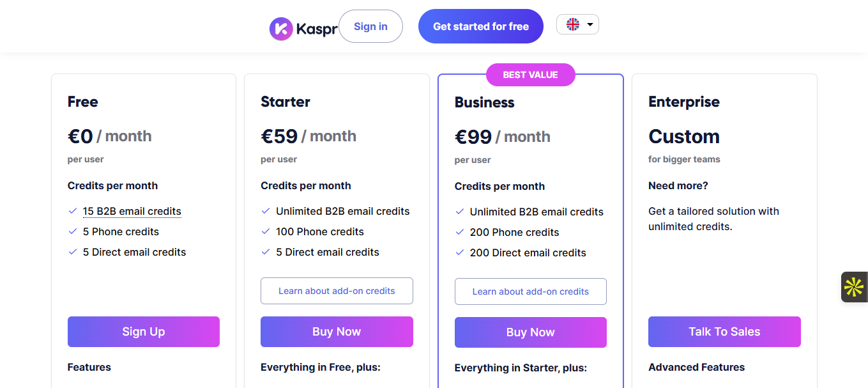The width and height of the screenshot is (868, 388).
Task: Click checkmark beside 200 Direct email credits
Action: tap(459, 252)
